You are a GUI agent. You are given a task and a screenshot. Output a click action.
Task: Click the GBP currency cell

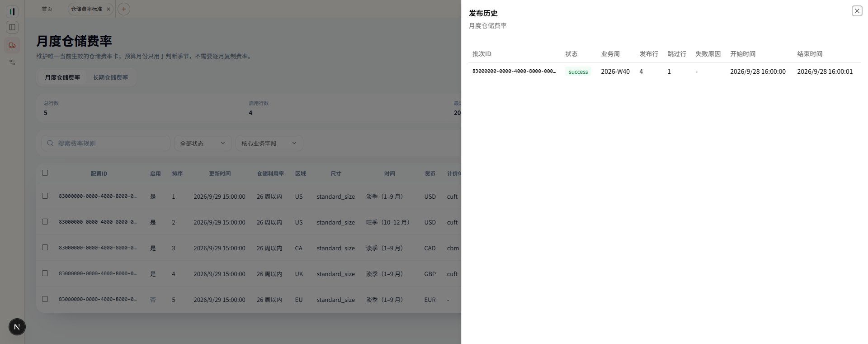[x=430, y=274]
